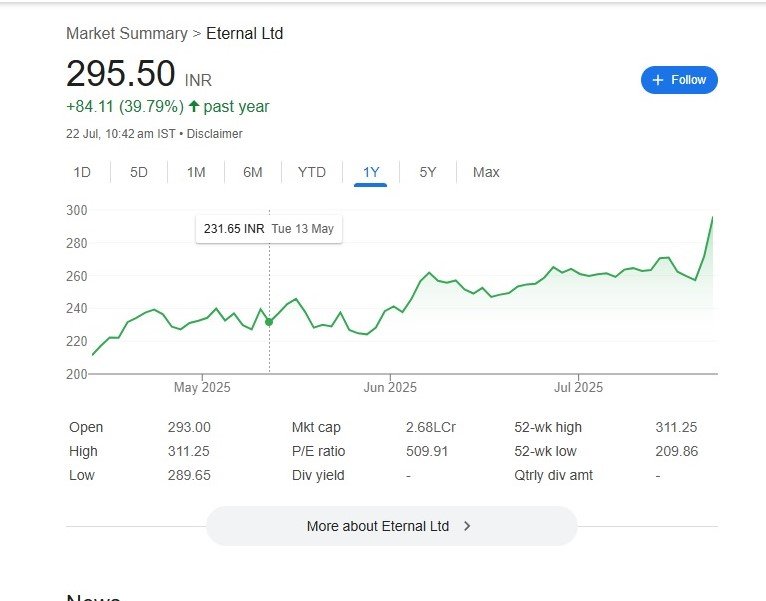Screen dimensions: 766x601
Task: Click the Low value 289.65
Action: point(189,475)
